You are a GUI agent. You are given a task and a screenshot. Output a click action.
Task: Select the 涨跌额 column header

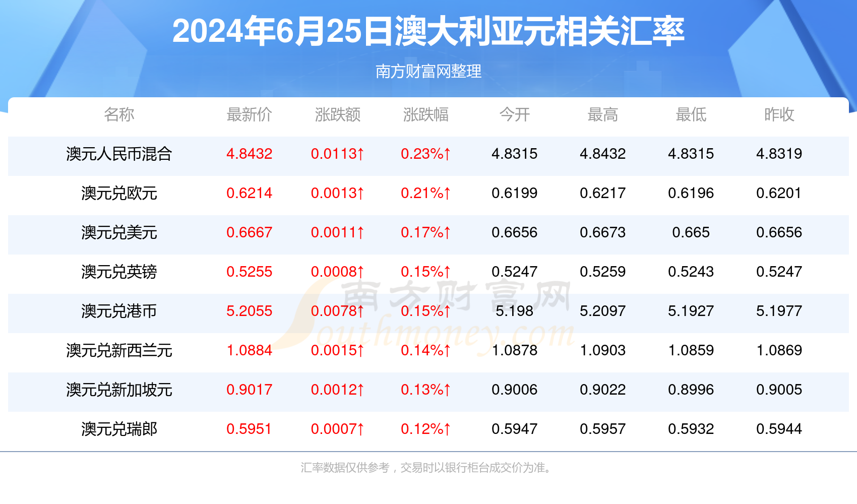point(338,114)
